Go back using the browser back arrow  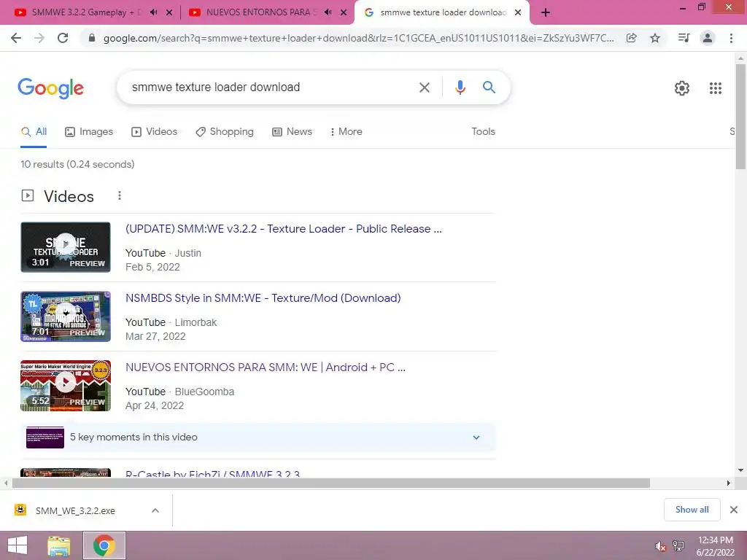click(16, 38)
